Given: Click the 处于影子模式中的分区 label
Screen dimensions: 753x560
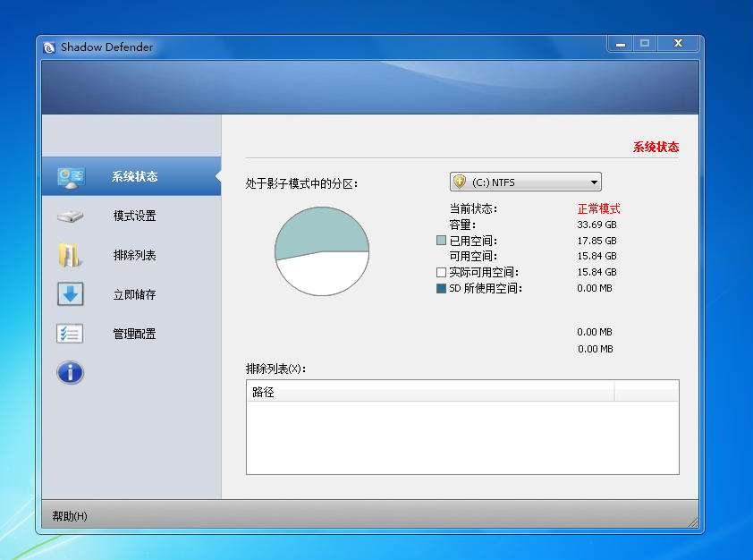Looking at the screenshot, I should (301, 183).
